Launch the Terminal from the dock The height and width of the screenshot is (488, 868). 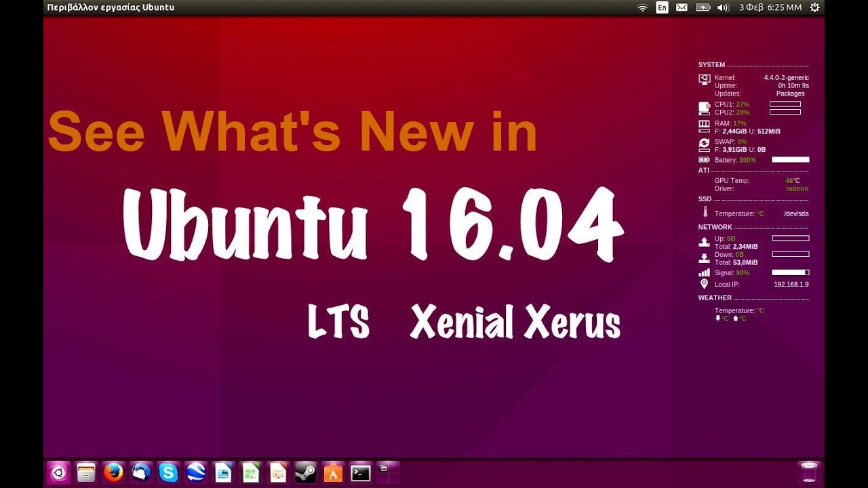[361, 472]
